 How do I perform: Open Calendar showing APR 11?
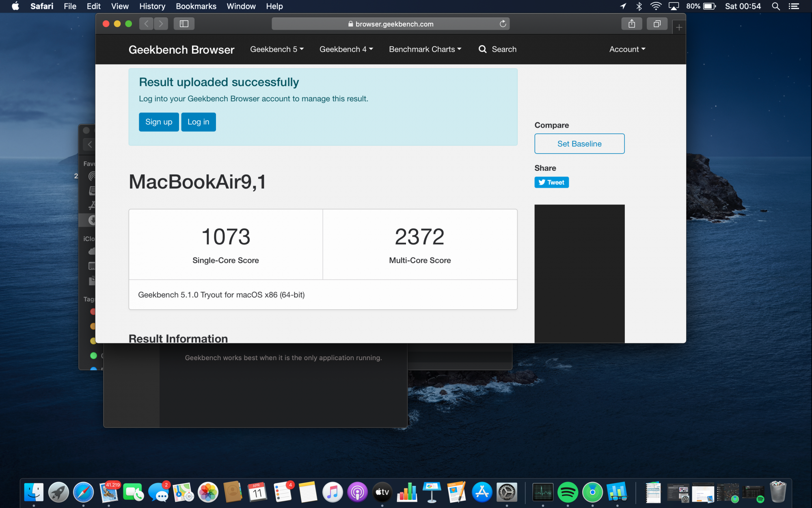tap(258, 492)
